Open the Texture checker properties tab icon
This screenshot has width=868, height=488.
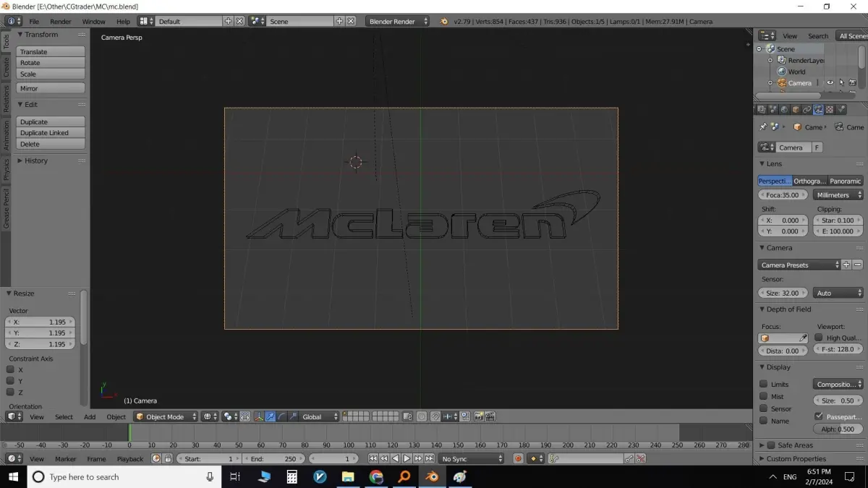pos(830,110)
